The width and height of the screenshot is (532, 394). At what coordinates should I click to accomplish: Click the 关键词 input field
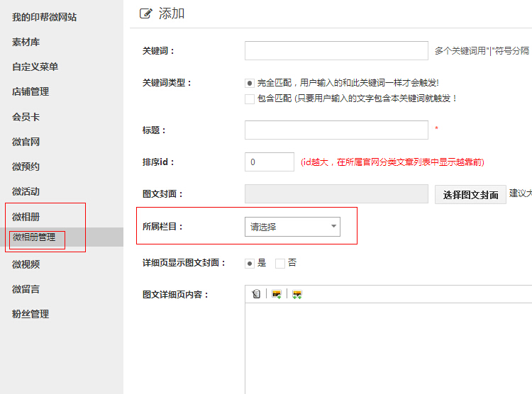(x=336, y=51)
